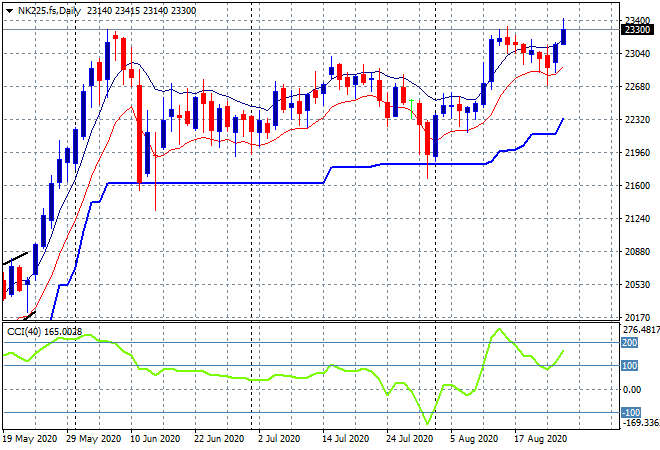
Task: Click the 29 May 2020 date label
Action: pyautogui.click(x=93, y=439)
